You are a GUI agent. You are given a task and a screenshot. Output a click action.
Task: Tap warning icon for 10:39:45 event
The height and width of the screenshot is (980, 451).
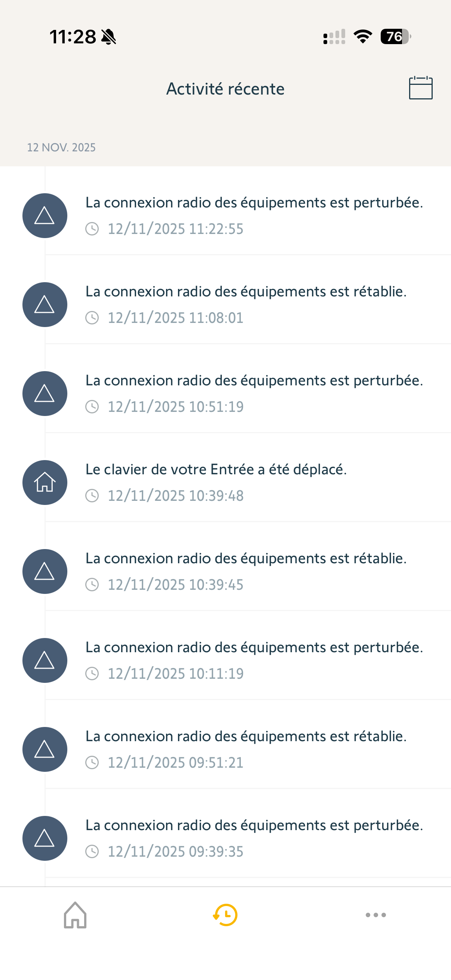pyautogui.click(x=45, y=571)
